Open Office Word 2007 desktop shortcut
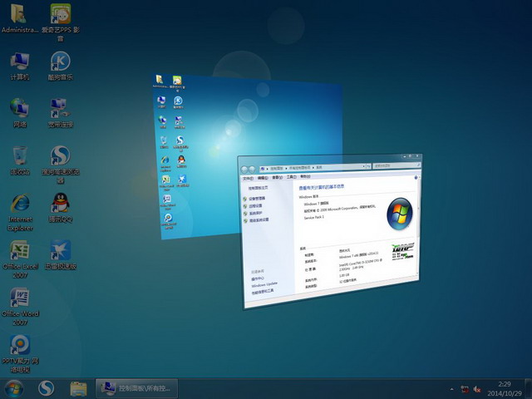This screenshot has height=399, width=532. click(x=19, y=298)
